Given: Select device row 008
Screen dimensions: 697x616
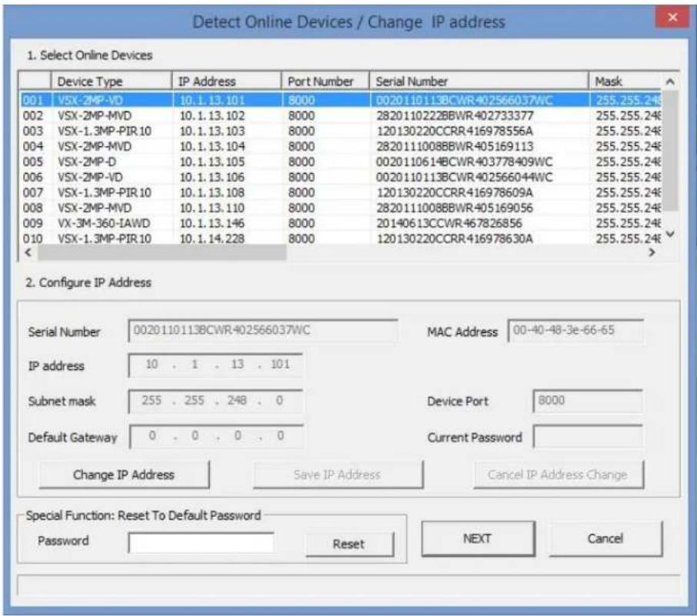Looking at the screenshot, I should coord(341,208).
